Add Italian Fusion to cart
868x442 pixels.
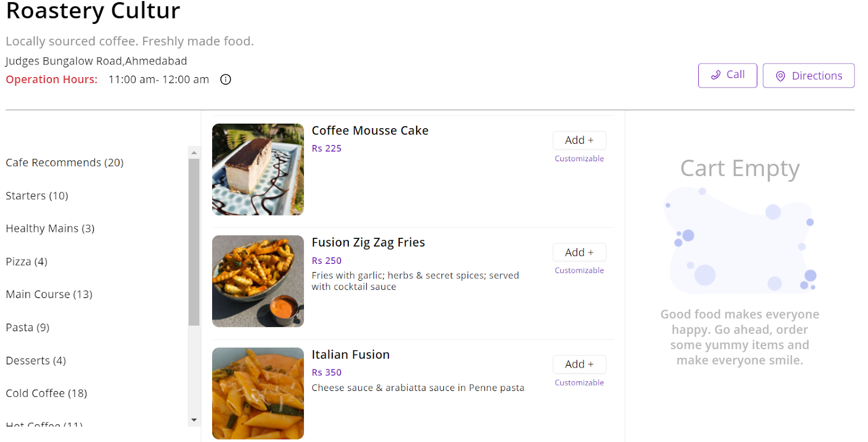(579, 364)
